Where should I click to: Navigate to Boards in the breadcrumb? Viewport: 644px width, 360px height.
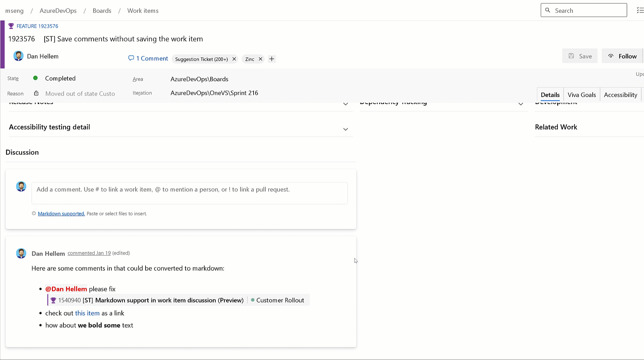click(102, 10)
